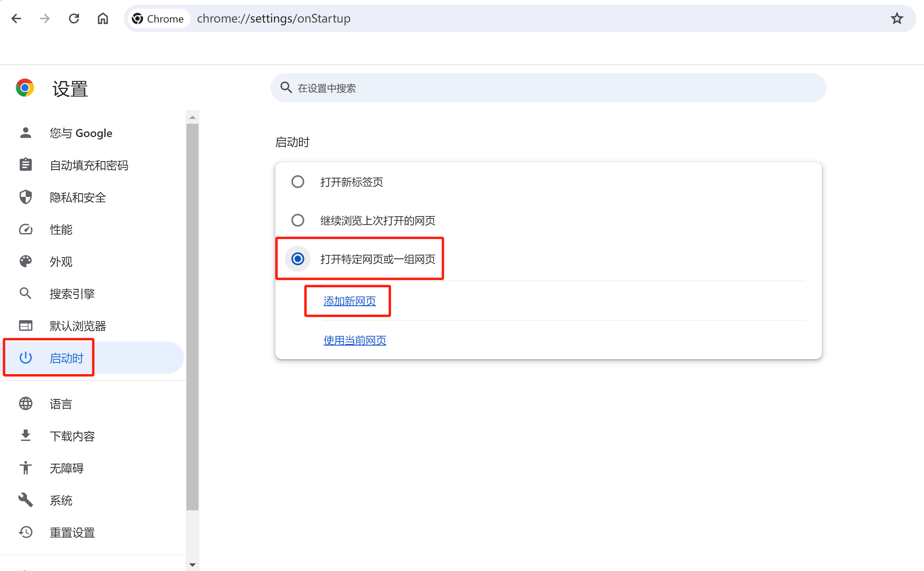Click the Performance gauge icon
The image size is (924, 571).
[x=26, y=229]
